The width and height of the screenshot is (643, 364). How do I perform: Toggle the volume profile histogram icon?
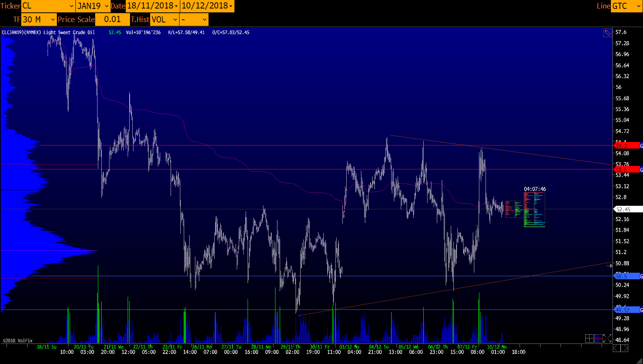click(598, 338)
